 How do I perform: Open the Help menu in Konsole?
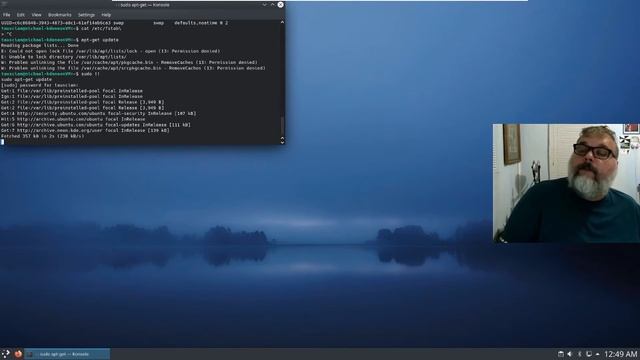(x=106, y=15)
